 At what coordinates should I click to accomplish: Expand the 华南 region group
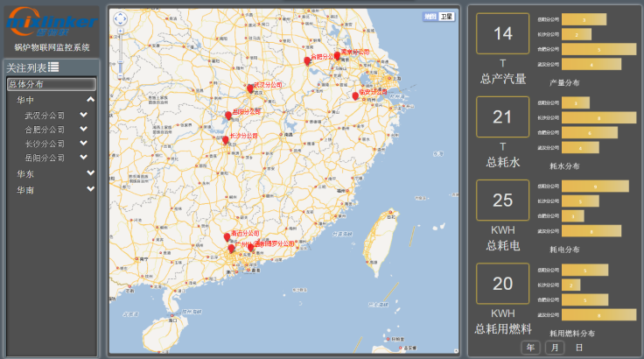point(90,189)
